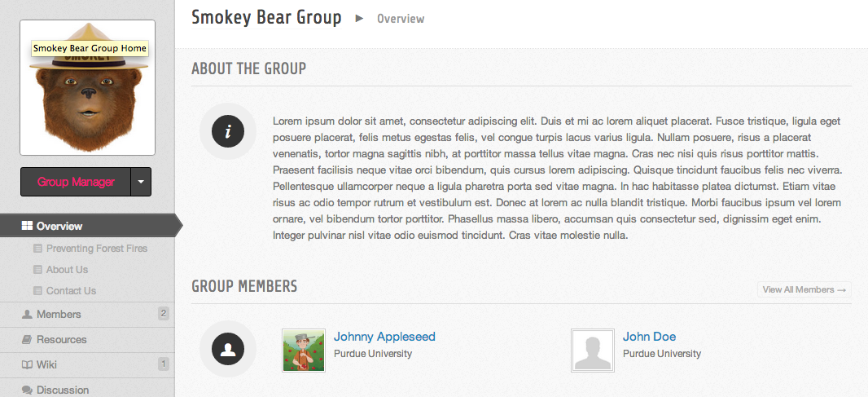Click the round person icon under Group Members
This screenshot has width=868, height=397.
tap(228, 349)
